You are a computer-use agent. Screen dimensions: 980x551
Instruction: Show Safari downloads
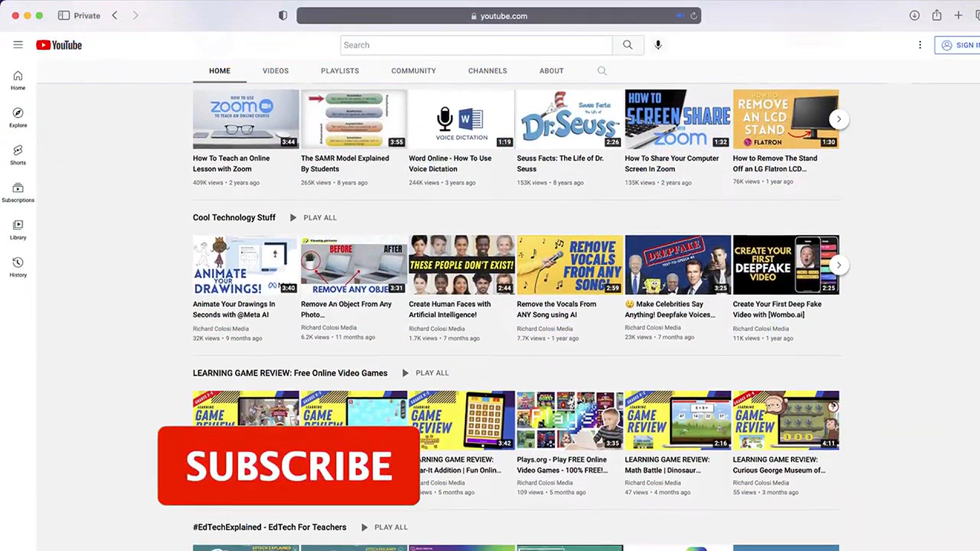[x=914, y=16]
